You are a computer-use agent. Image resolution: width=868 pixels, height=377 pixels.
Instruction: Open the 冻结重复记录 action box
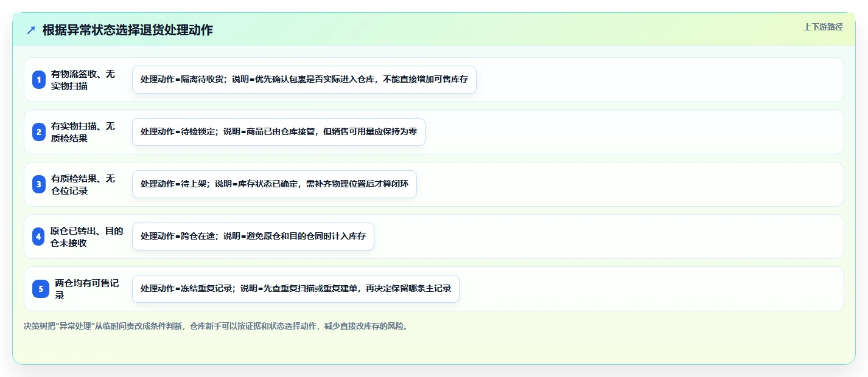pos(296,289)
